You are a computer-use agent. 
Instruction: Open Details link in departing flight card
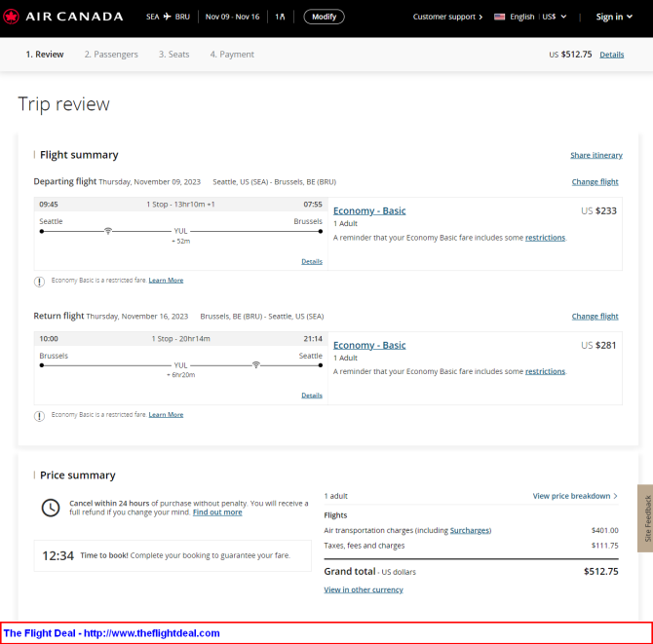(312, 261)
